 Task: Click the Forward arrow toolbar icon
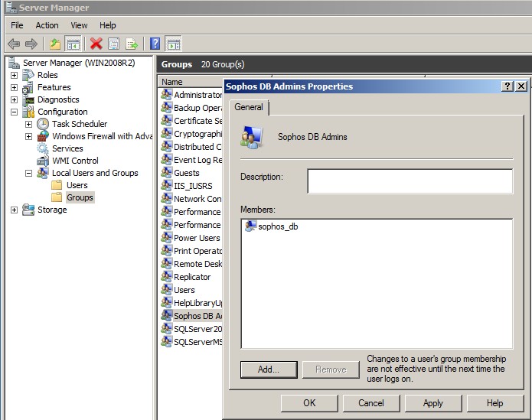pyautogui.click(x=31, y=44)
